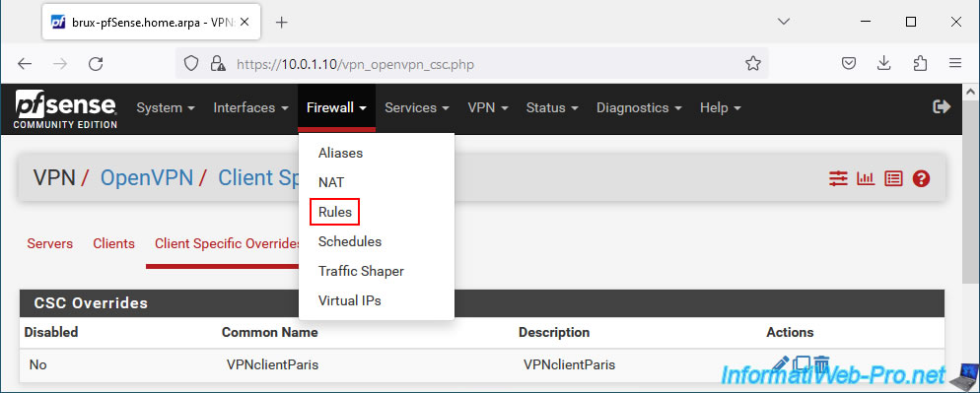Bookmark this page with the star icon
980x393 pixels.
(x=753, y=63)
